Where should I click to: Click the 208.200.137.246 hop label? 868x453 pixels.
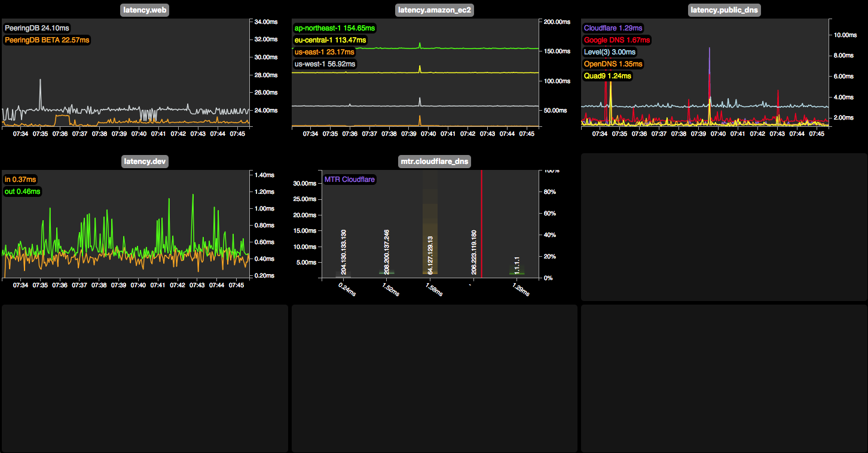pos(387,252)
